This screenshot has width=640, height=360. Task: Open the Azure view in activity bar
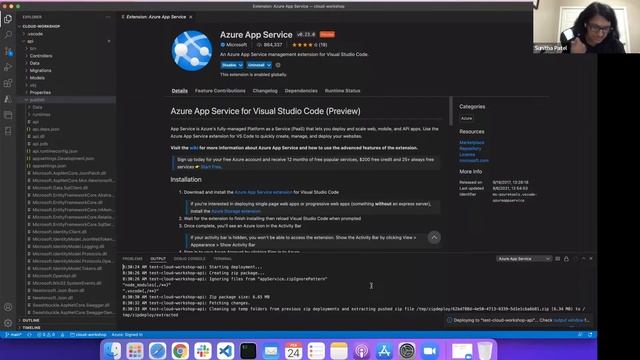[x=8, y=99]
